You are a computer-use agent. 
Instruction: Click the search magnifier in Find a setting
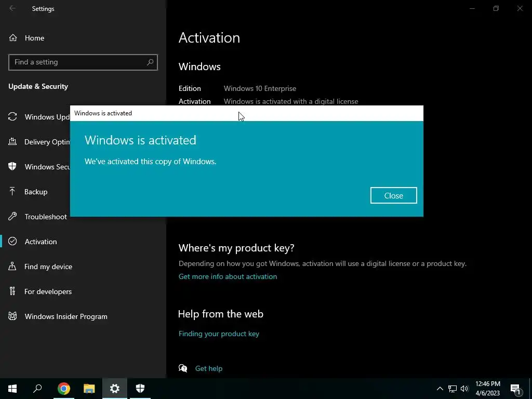(150, 62)
